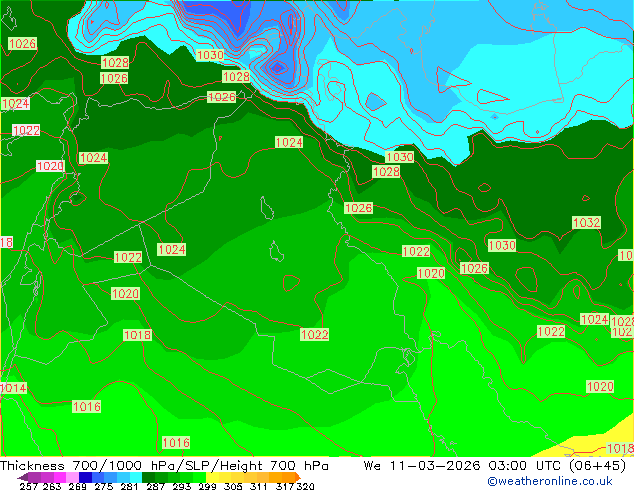Image resolution: width=634 pixels, height=490 pixels.
Task: Pick the cyan legend swatch
Action: [136, 477]
